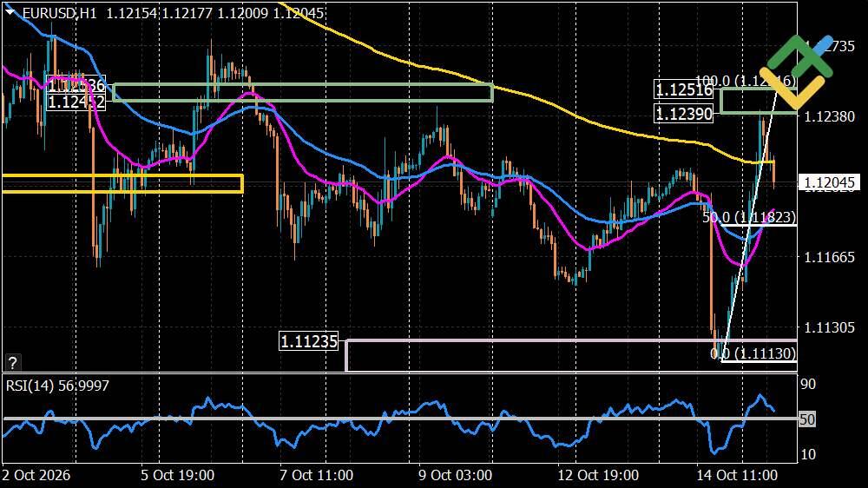Screen dimensions: 868x488
Task: Select the RSI(14) 56.9997 indicator label
Action: (x=57, y=386)
